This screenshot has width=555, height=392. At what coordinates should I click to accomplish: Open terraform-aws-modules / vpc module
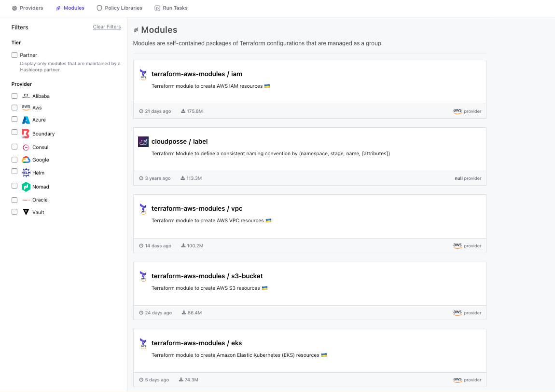pyautogui.click(x=197, y=209)
